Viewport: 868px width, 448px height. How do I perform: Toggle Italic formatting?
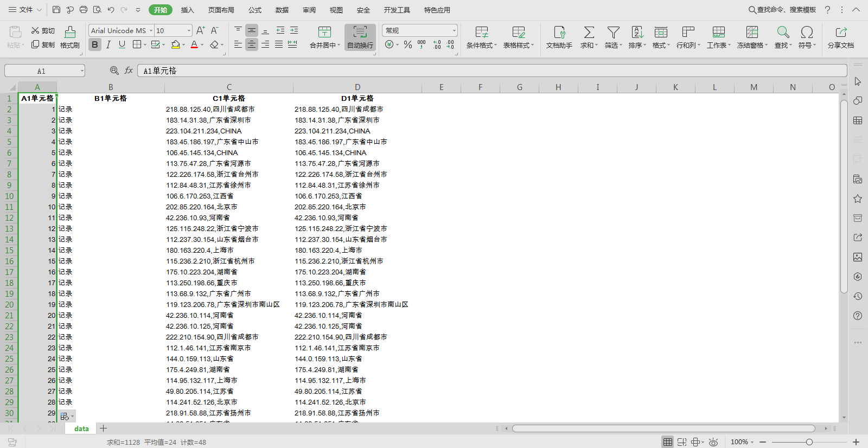pos(108,44)
